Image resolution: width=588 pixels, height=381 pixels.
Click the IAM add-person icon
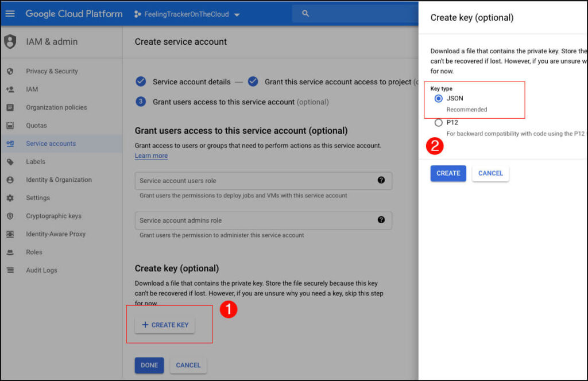click(10, 89)
